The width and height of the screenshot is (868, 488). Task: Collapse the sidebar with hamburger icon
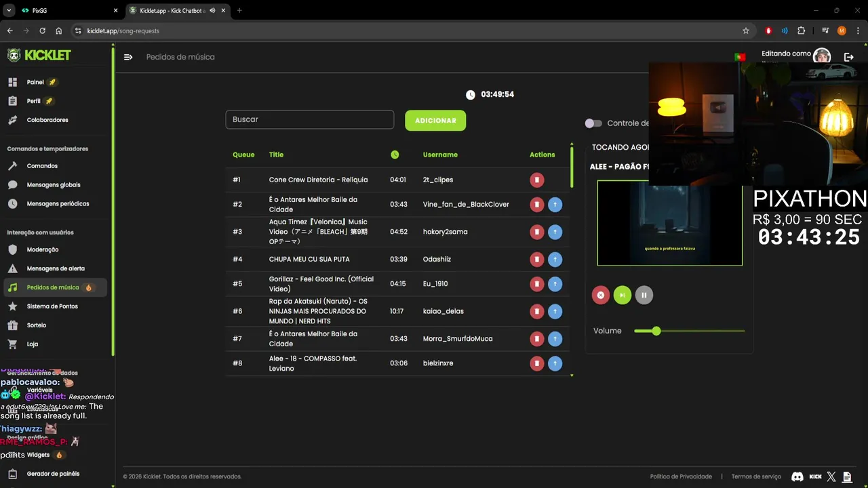(128, 57)
